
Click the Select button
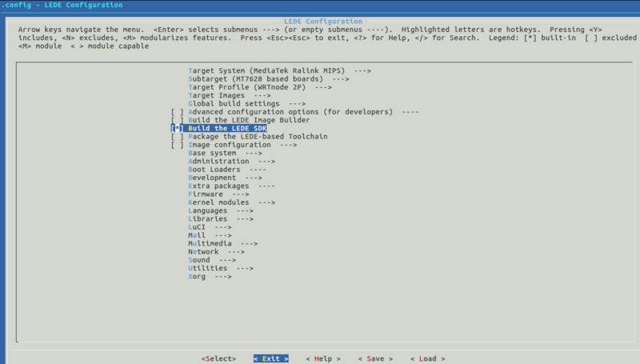coord(218,358)
